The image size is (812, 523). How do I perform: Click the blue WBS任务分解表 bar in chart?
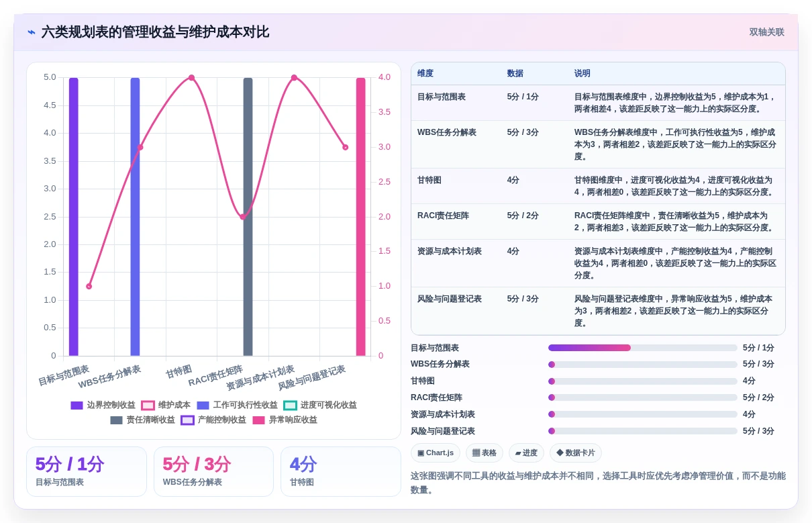[135, 217]
